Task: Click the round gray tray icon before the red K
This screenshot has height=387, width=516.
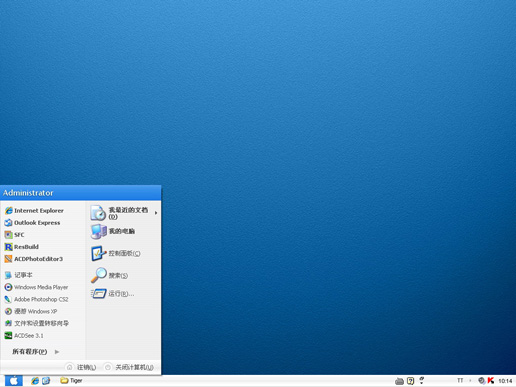Action: pos(482,380)
